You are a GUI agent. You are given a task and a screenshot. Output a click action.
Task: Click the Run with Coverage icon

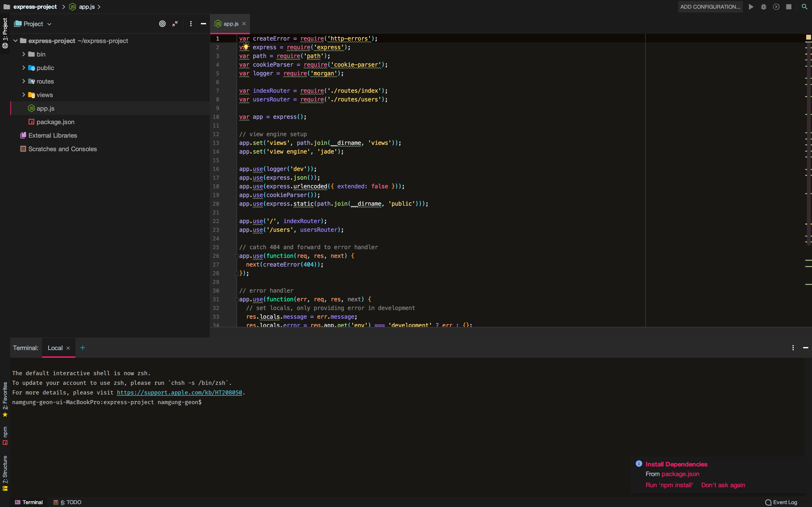point(776,7)
